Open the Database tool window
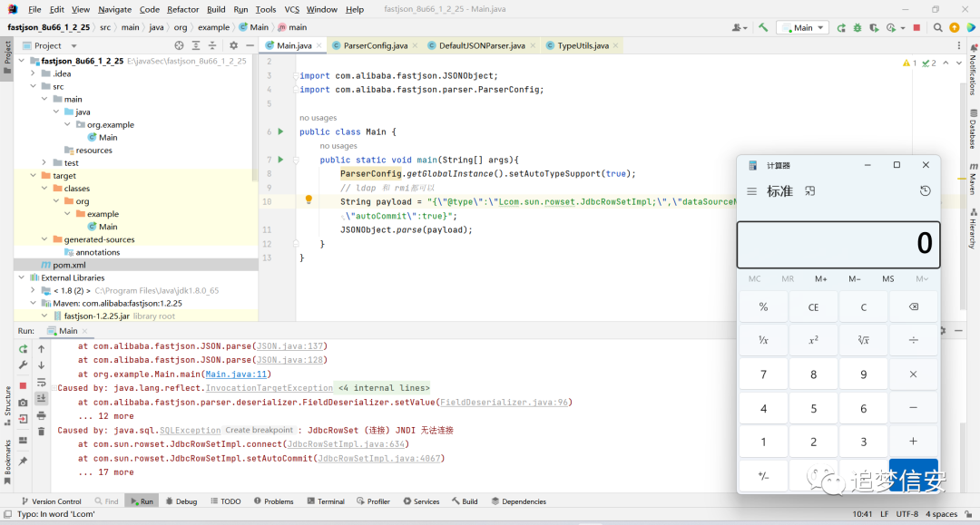This screenshot has width=980, height=525. click(973, 130)
